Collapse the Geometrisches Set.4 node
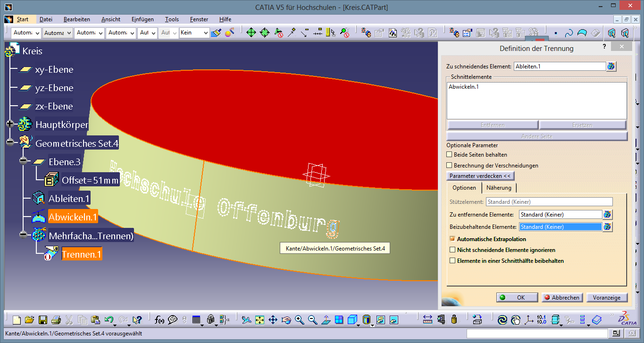644x343 pixels. (x=10, y=143)
